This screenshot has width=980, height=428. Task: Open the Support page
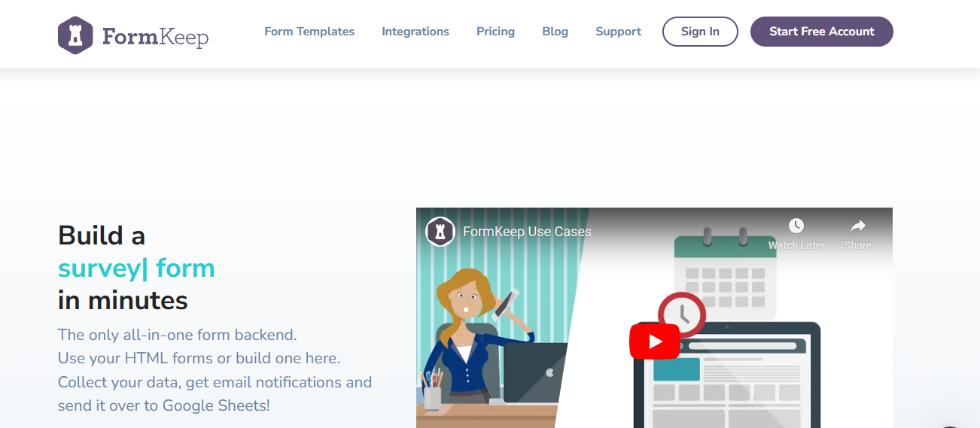pyautogui.click(x=618, y=32)
